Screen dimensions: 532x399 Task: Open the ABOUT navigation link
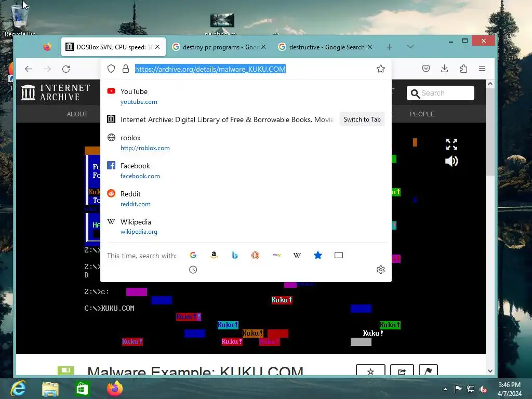(77, 114)
